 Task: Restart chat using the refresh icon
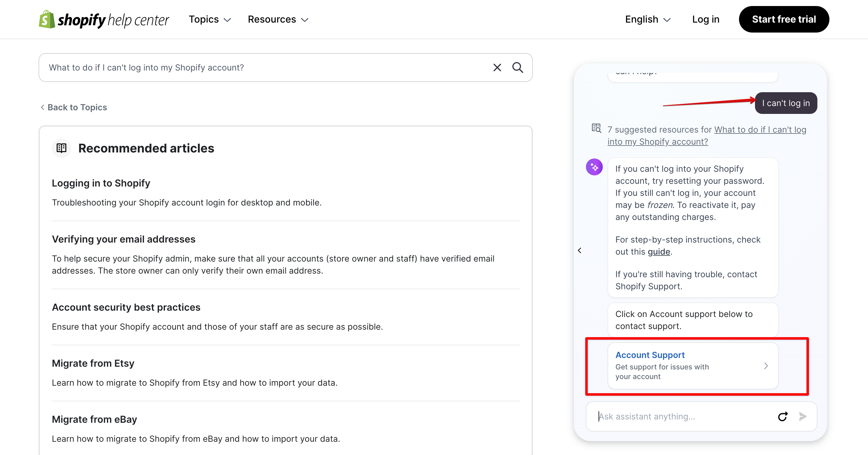tap(782, 417)
